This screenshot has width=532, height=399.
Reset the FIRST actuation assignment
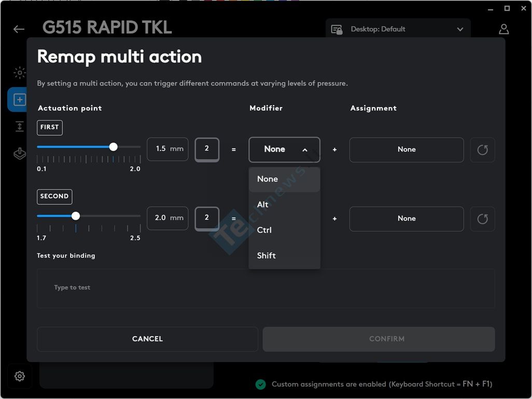point(482,150)
